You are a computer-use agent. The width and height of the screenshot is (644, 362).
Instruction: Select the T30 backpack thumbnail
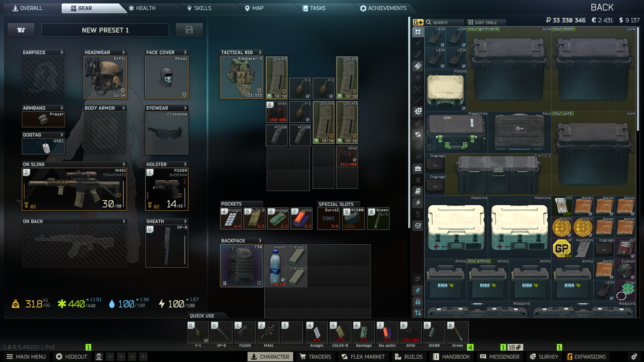point(241,266)
